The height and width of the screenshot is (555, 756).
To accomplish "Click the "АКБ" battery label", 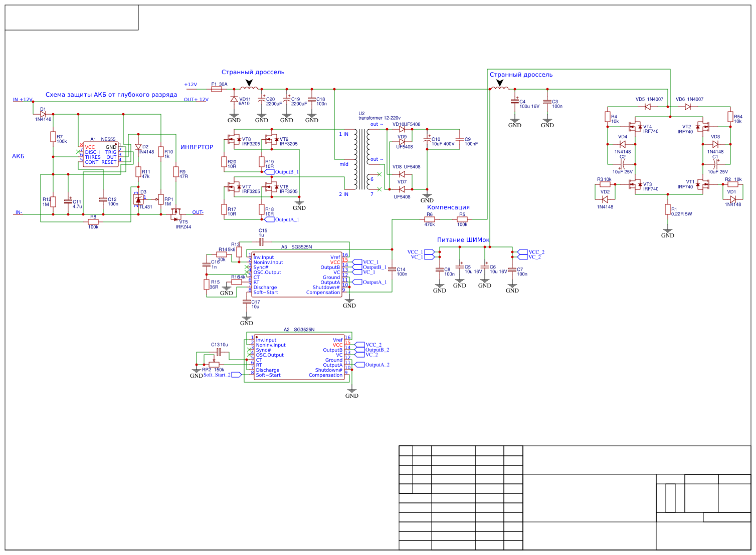I will [18, 156].
